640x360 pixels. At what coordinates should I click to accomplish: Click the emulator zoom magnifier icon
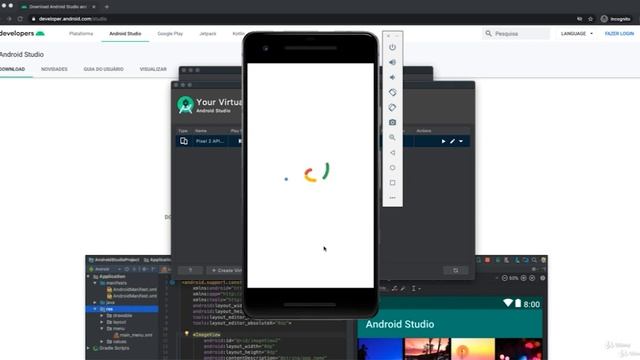tap(392, 138)
